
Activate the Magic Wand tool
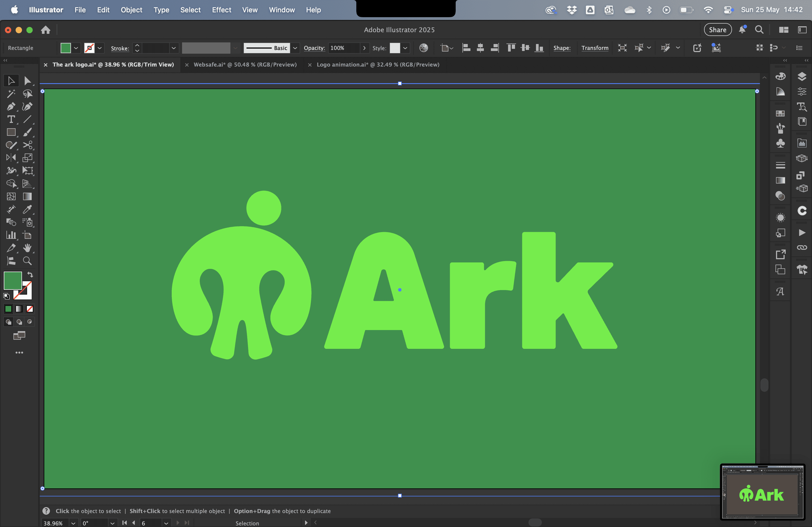coord(10,94)
